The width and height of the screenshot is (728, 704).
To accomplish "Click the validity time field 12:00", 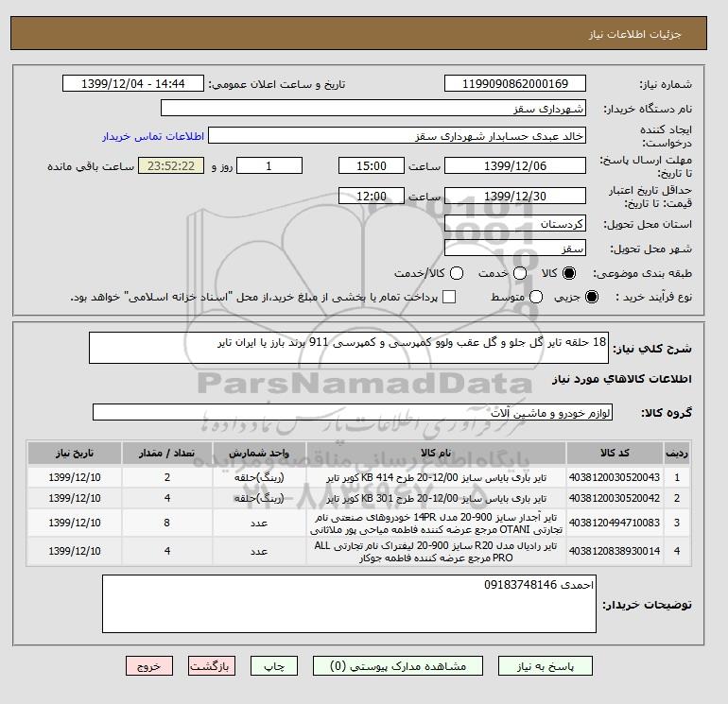I will click(x=371, y=196).
